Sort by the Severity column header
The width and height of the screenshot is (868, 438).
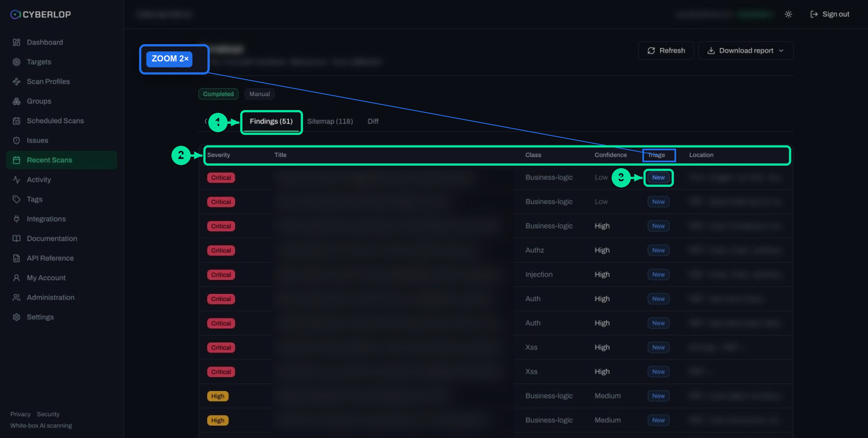[218, 155]
